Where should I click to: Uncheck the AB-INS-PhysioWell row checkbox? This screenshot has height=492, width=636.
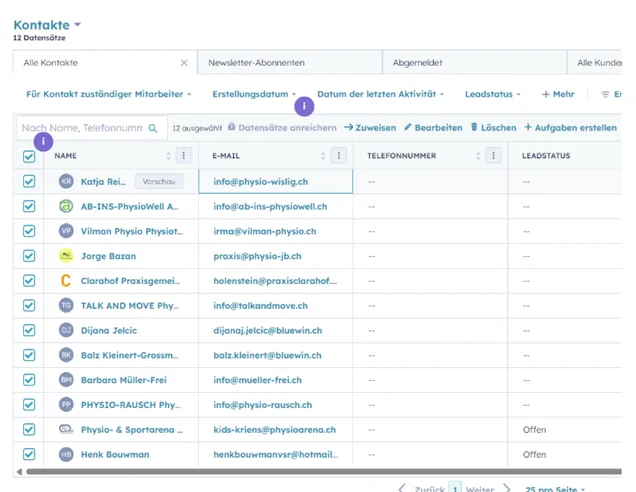click(29, 206)
